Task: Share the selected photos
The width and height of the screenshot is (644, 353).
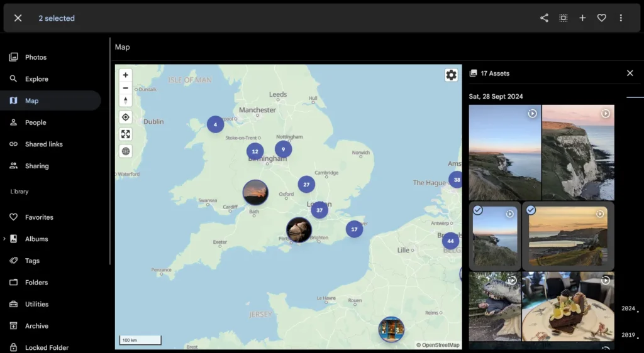Action: pyautogui.click(x=544, y=18)
